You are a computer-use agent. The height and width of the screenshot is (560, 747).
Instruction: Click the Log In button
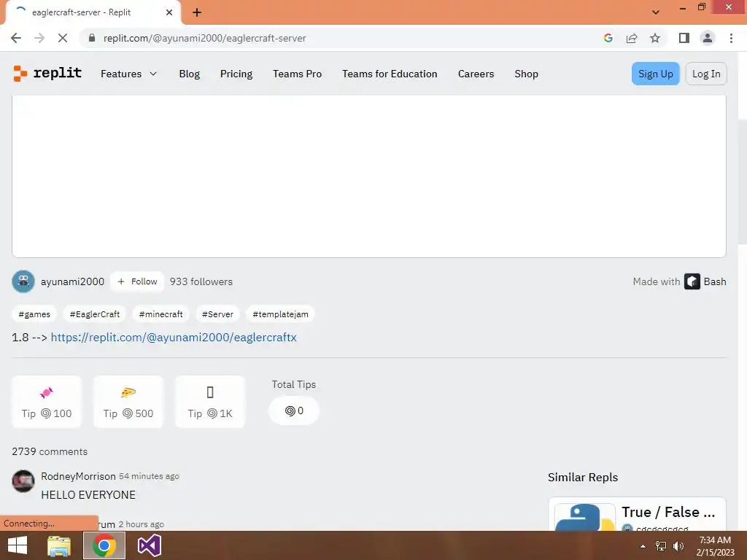[706, 74]
